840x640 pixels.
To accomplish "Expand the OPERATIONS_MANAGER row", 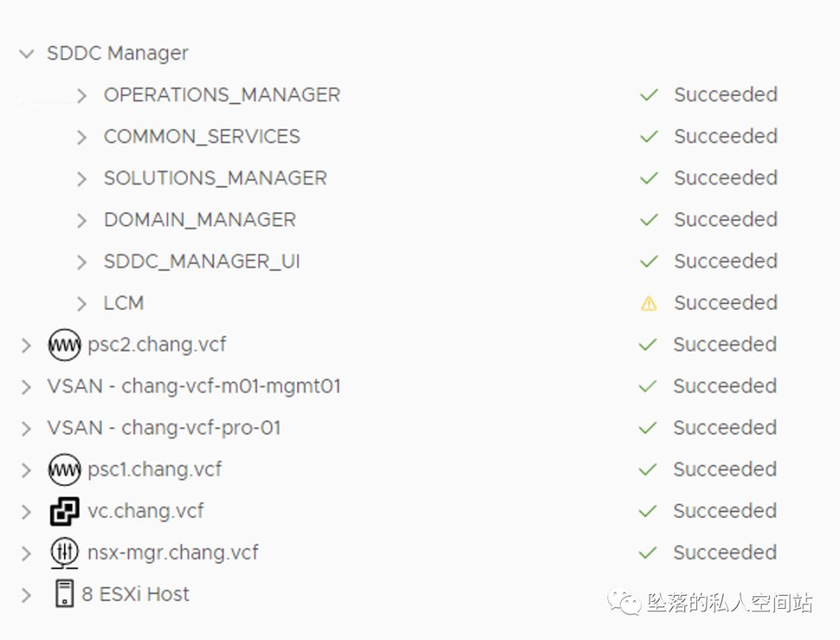I will (x=82, y=95).
